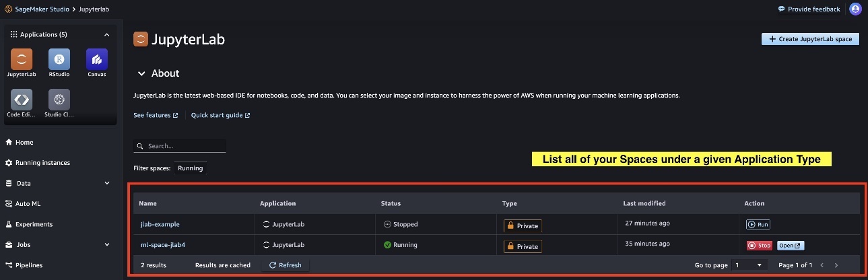The width and height of the screenshot is (868, 280).
Task: Collapse the Applications (5) panel
Action: pyautogui.click(x=106, y=34)
